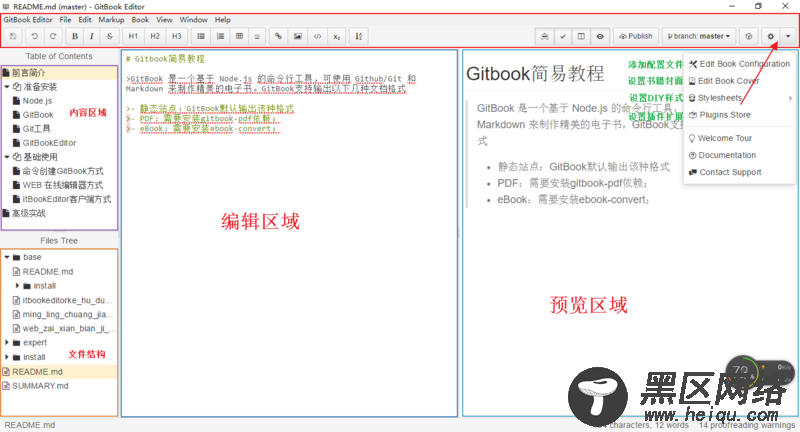Viewport: 800px width, 432px height.
Task: Toggle the preview with the eye icon
Action: (x=600, y=36)
